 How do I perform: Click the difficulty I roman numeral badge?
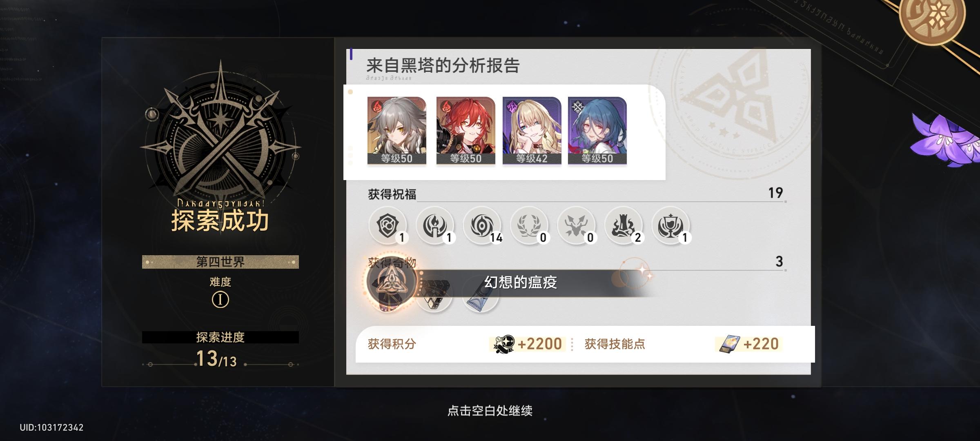[220, 300]
